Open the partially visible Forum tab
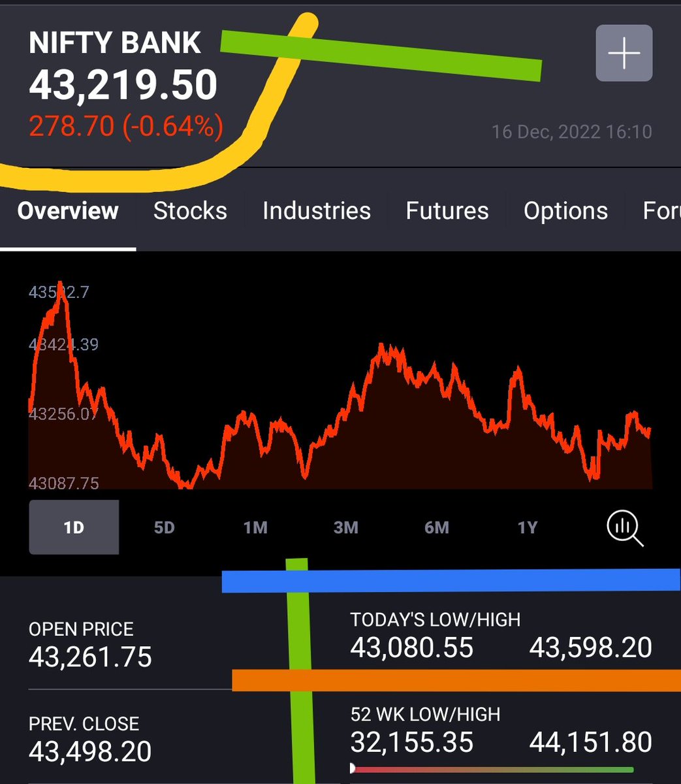 (x=664, y=210)
